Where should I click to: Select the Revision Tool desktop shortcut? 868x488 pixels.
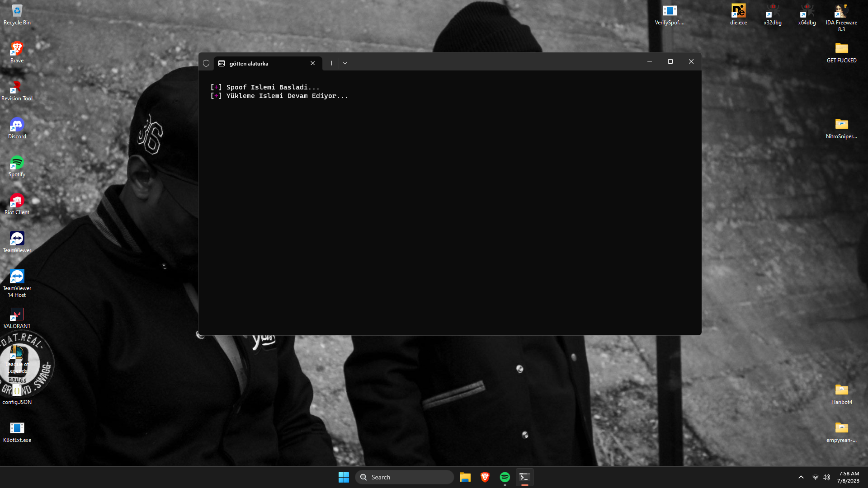click(17, 90)
